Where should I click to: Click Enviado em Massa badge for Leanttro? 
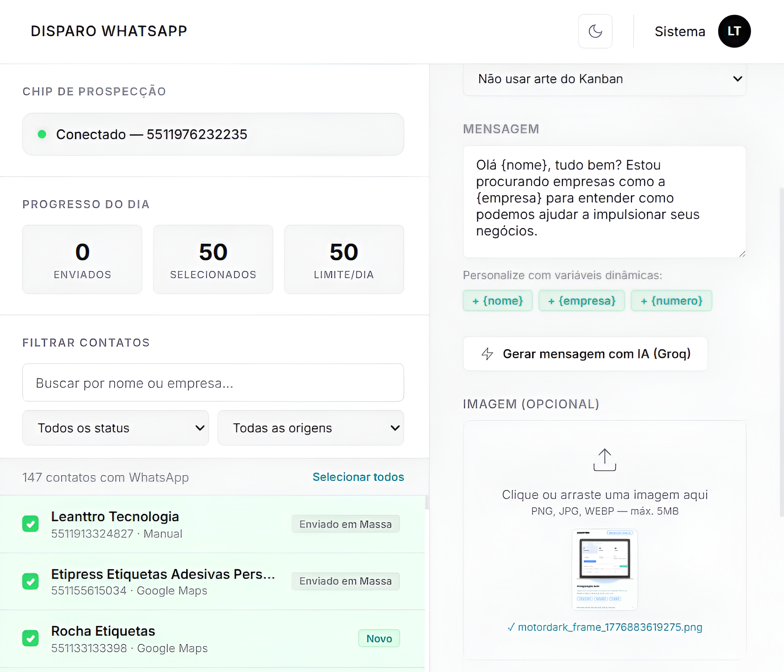345,524
